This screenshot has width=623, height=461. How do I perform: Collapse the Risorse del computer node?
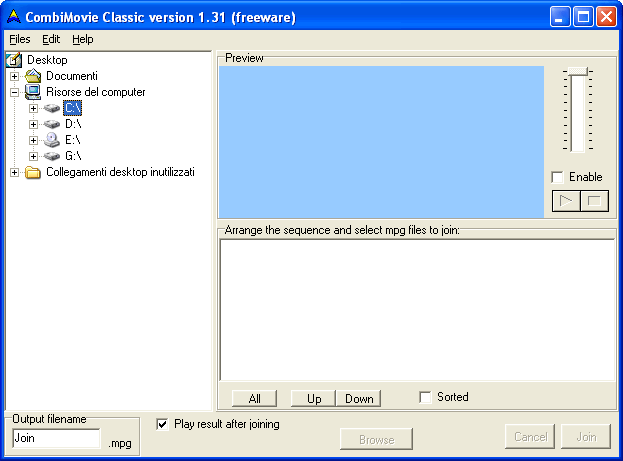click(14, 92)
